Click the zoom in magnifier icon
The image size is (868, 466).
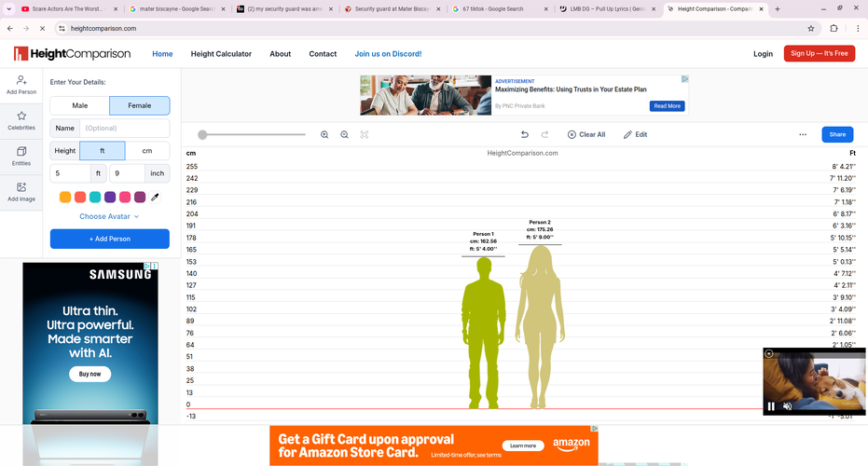coord(324,134)
